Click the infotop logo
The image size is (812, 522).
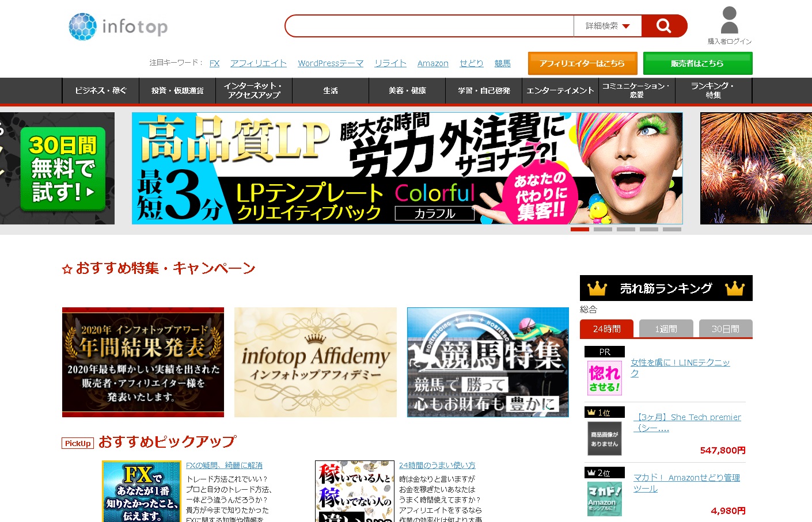click(118, 26)
